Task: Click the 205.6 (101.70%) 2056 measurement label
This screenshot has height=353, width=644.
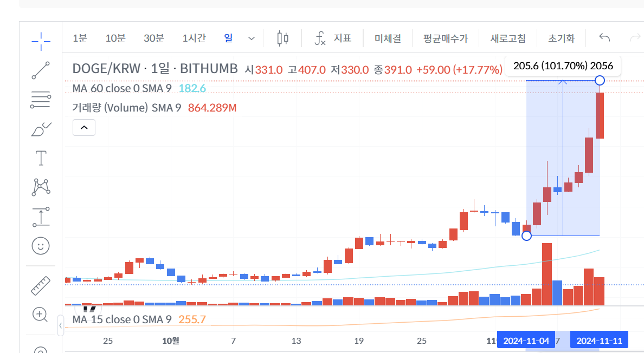Action: click(x=563, y=66)
